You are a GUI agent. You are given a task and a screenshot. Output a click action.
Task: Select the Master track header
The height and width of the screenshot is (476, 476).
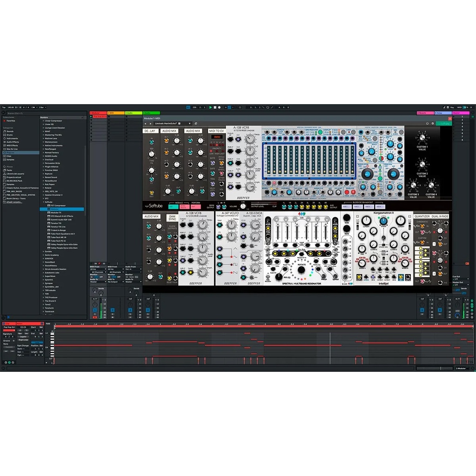(461, 113)
